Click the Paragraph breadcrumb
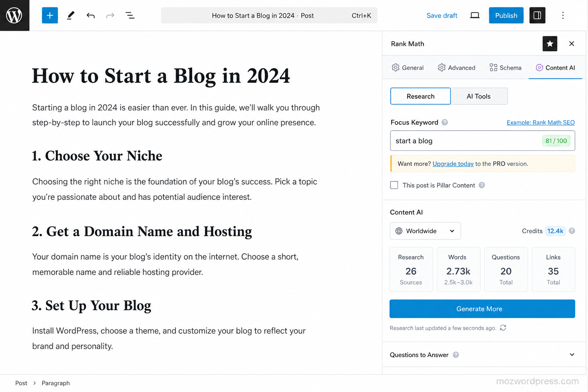The width and height of the screenshot is (588, 392). (x=56, y=383)
